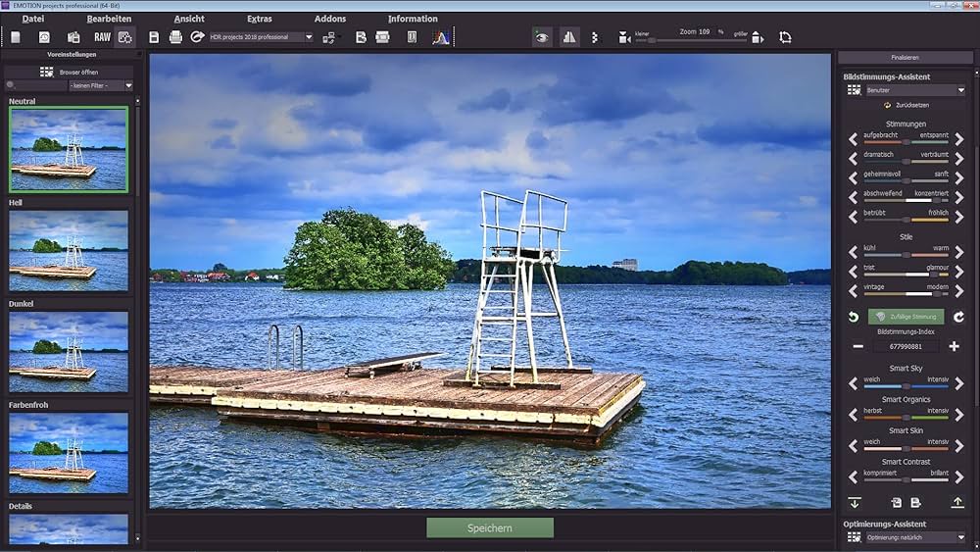
Task: Click the Browser öffnen button
Action: pos(69,72)
